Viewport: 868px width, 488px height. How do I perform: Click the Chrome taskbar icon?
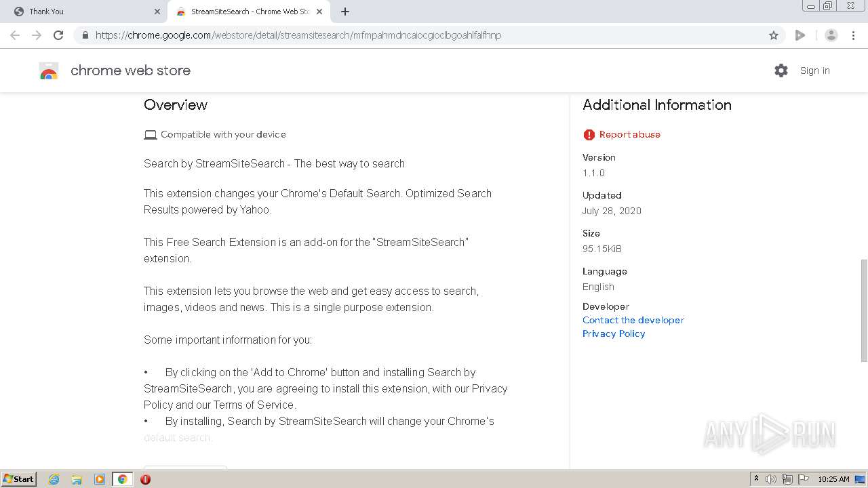coord(123,479)
